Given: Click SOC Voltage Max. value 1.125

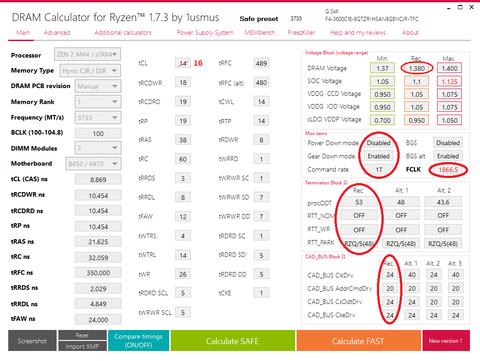Looking at the screenshot, I should (449, 81).
